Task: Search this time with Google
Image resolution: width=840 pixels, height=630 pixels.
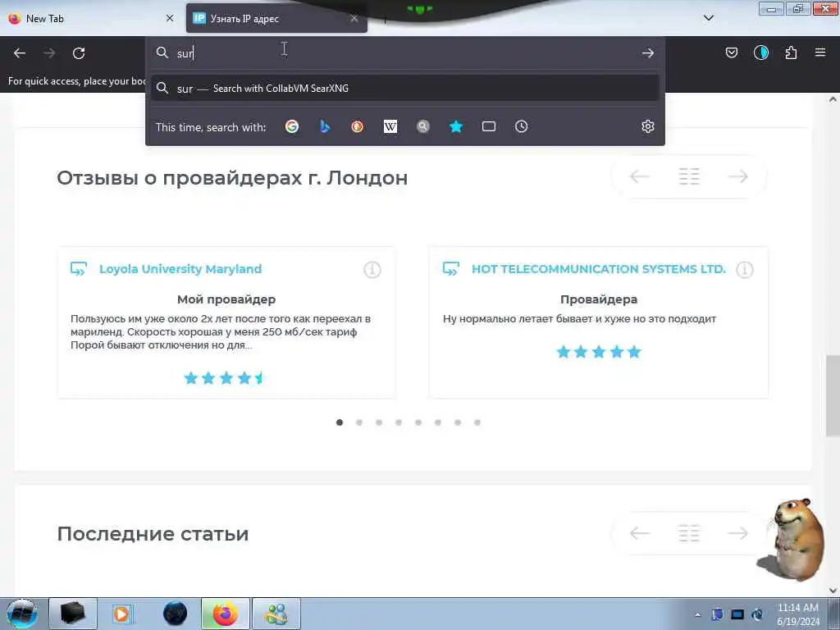Action: click(292, 126)
